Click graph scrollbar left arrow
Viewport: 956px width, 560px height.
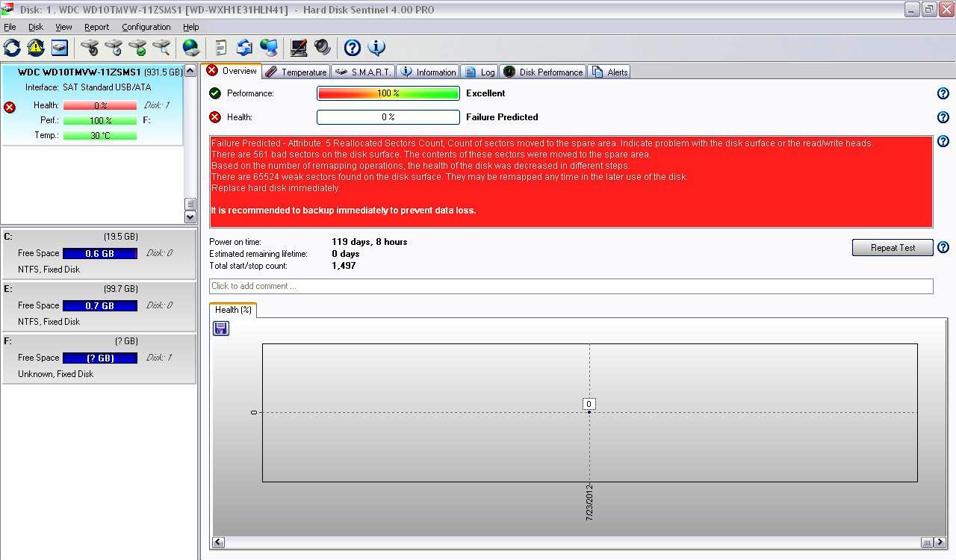218,542
